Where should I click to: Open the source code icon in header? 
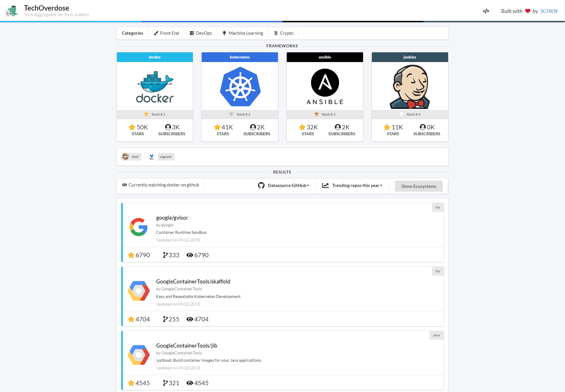(x=486, y=11)
